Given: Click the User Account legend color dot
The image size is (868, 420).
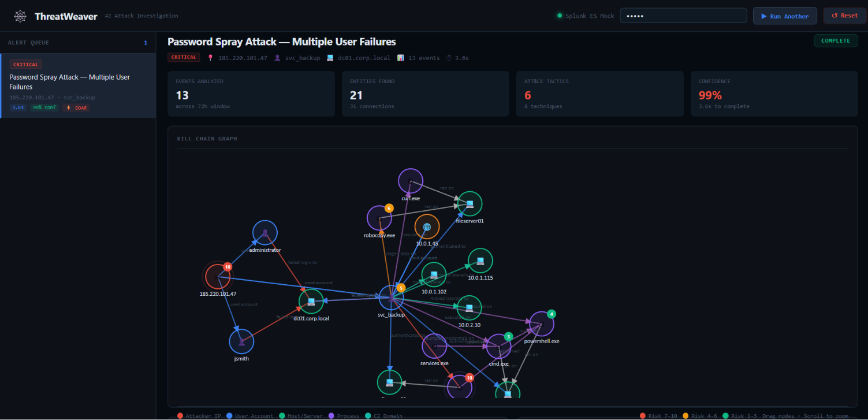Looking at the screenshot, I should point(230,416).
